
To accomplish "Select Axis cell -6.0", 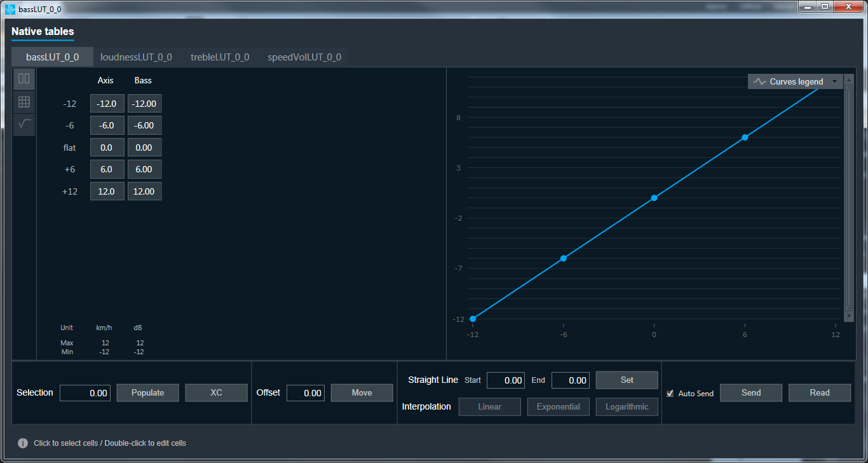I will pos(107,125).
